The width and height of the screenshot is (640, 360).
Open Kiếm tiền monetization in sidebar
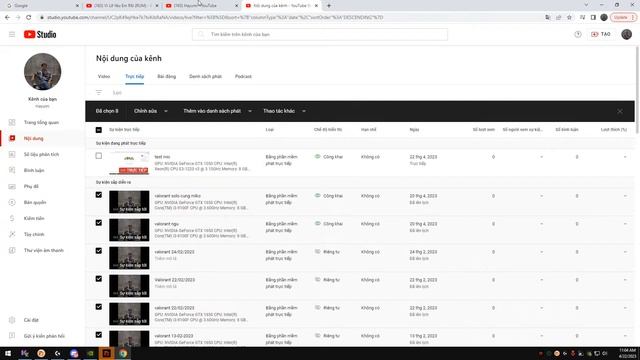(x=33, y=218)
